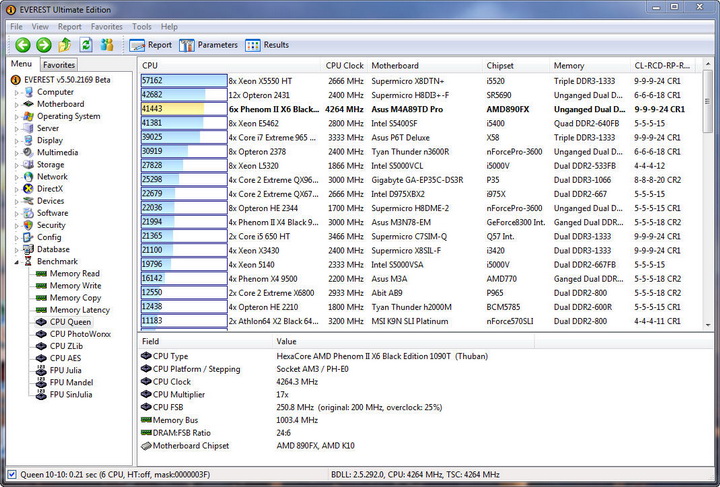The width and height of the screenshot is (720, 487).
Task: Select the Software icon in the tree
Action: coord(29,213)
